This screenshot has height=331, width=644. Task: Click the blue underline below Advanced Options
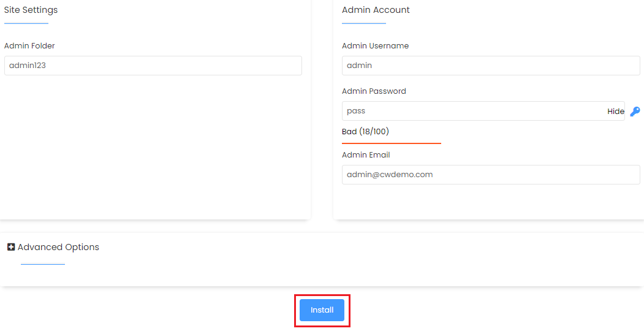(x=43, y=264)
